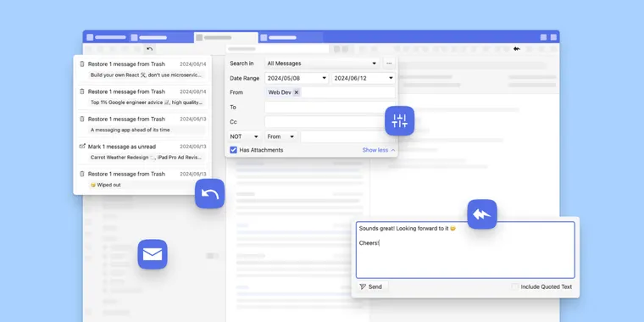This screenshot has height=322, width=644.
Task: Click trash icon beside the 'Top 1% Google engineer' entry
Action: pyautogui.click(x=81, y=92)
